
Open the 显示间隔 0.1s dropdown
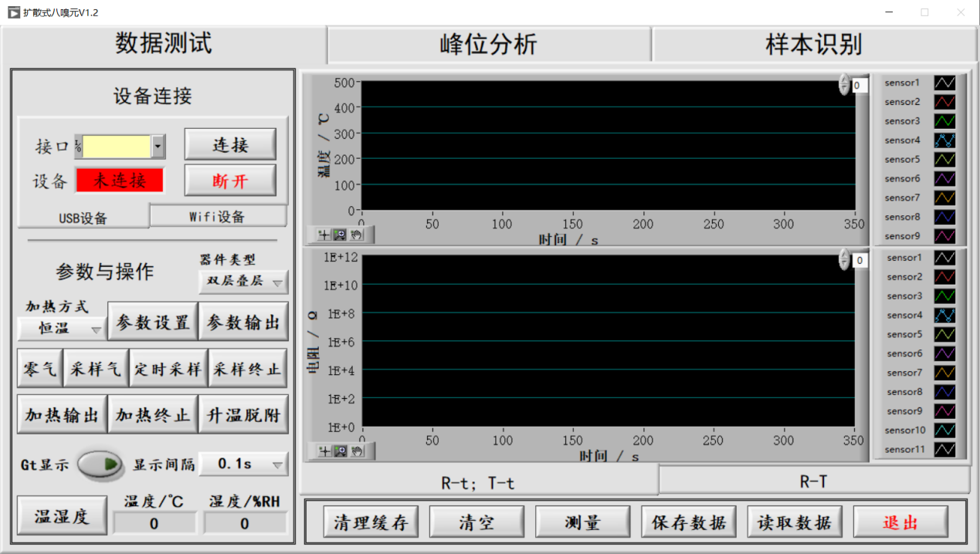pyautogui.click(x=243, y=464)
